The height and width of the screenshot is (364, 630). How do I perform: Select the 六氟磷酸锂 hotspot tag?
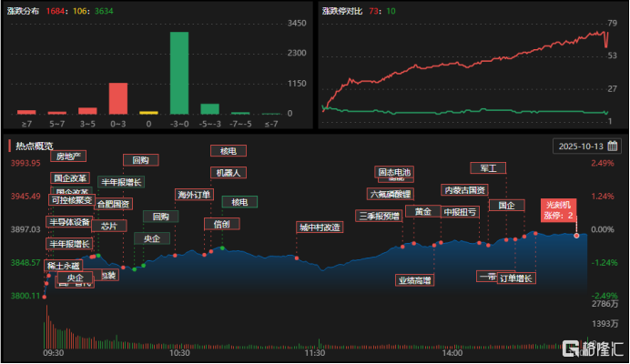pyautogui.click(x=391, y=194)
